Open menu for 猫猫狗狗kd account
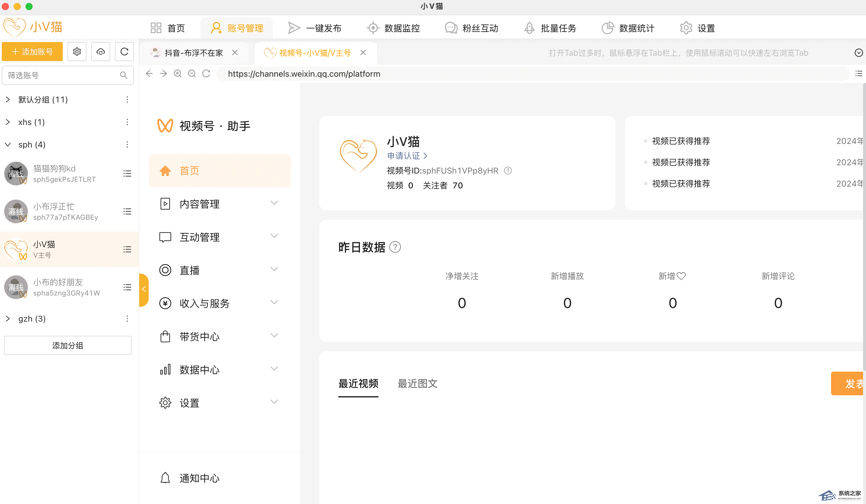 (x=127, y=174)
